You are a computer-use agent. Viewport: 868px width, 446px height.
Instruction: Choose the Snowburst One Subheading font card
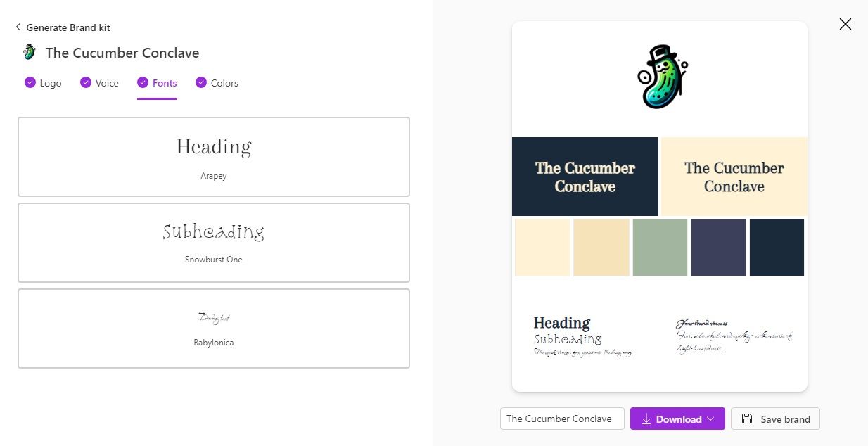point(214,243)
